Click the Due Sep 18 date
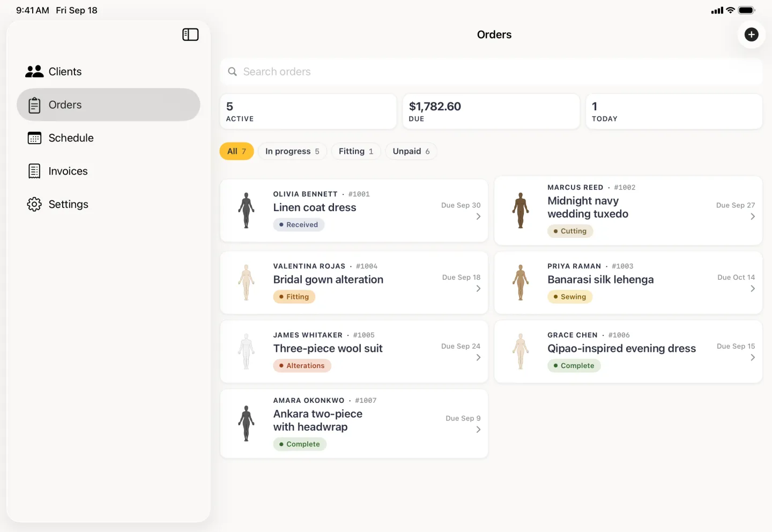 click(x=462, y=278)
